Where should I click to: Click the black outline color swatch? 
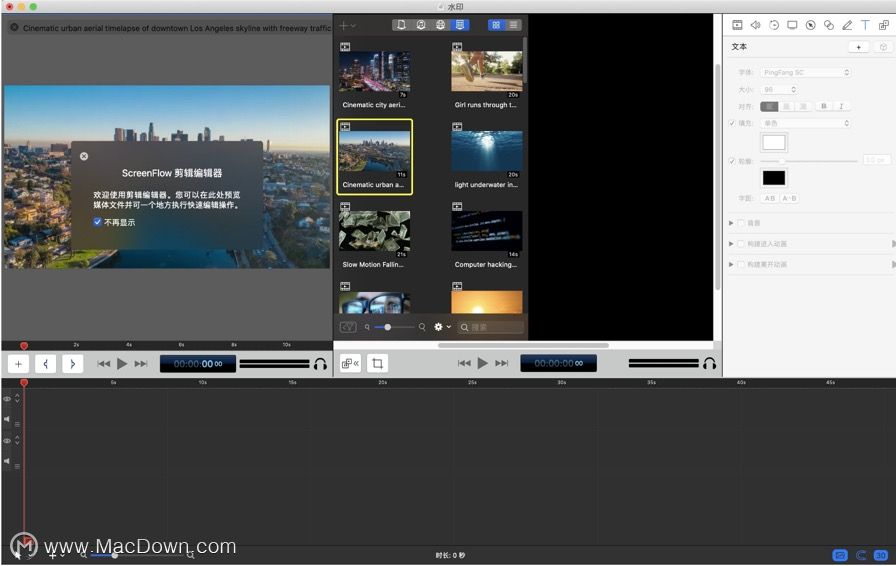tap(774, 178)
